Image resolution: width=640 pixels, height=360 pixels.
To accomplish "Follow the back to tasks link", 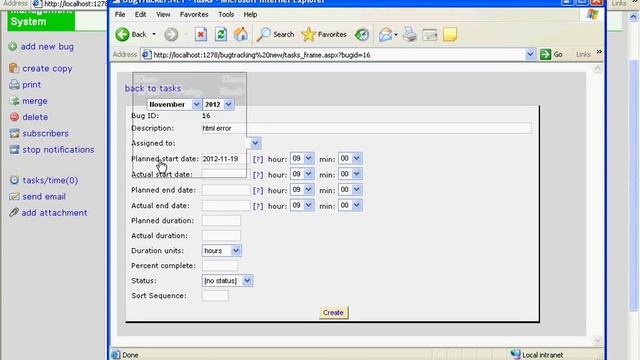I will point(153,89).
